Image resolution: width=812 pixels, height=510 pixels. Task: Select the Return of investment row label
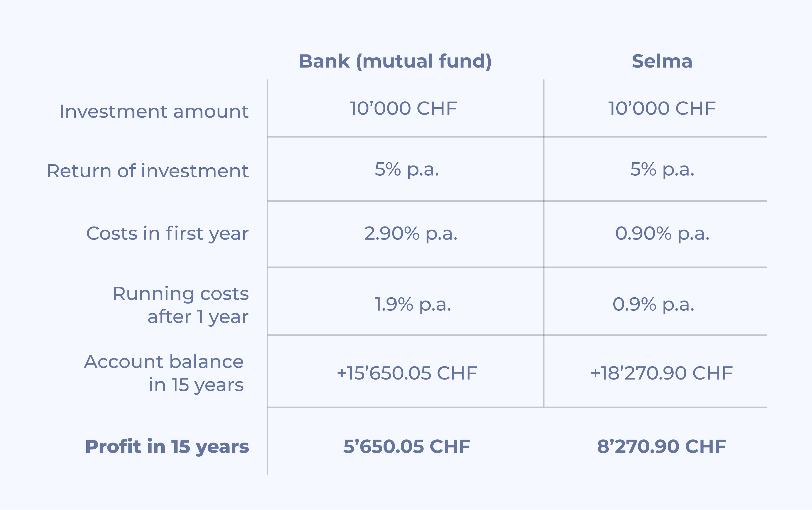tap(148, 171)
